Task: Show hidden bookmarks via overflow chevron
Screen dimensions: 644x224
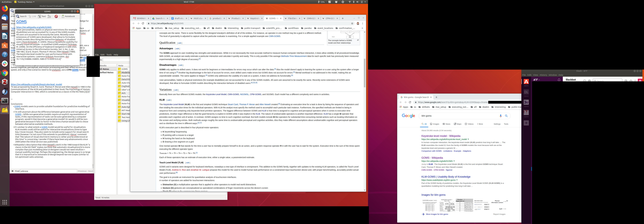Action: pos(362,28)
